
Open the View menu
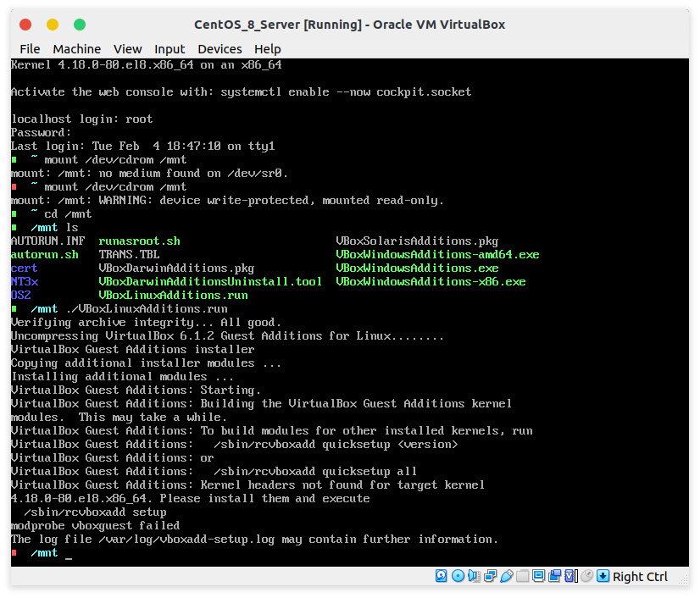pyautogui.click(x=127, y=48)
